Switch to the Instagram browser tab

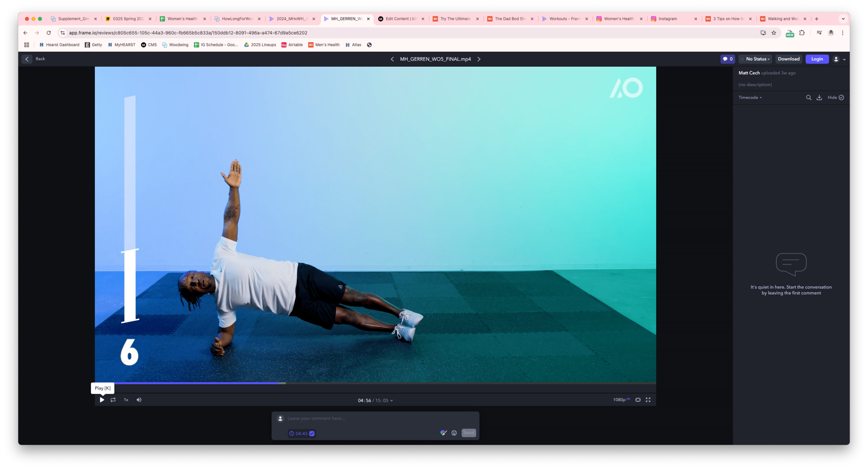click(x=668, y=19)
